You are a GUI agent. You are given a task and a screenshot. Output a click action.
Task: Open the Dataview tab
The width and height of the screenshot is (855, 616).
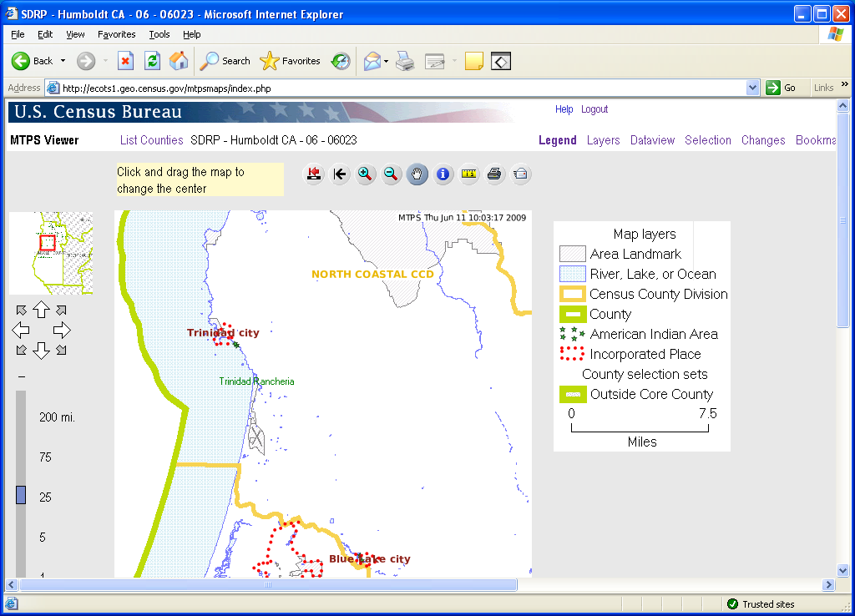pos(652,140)
